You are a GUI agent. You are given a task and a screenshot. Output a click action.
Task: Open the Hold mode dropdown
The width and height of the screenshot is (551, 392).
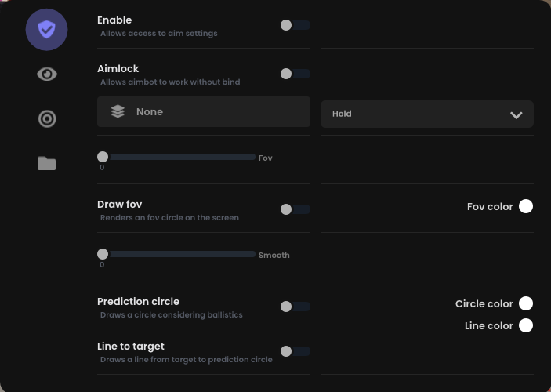(426, 114)
